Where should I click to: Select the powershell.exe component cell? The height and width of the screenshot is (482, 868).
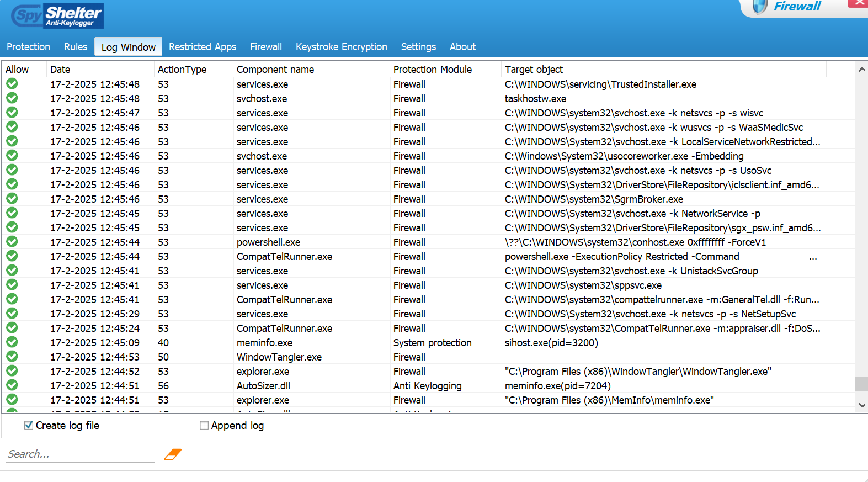268,242
